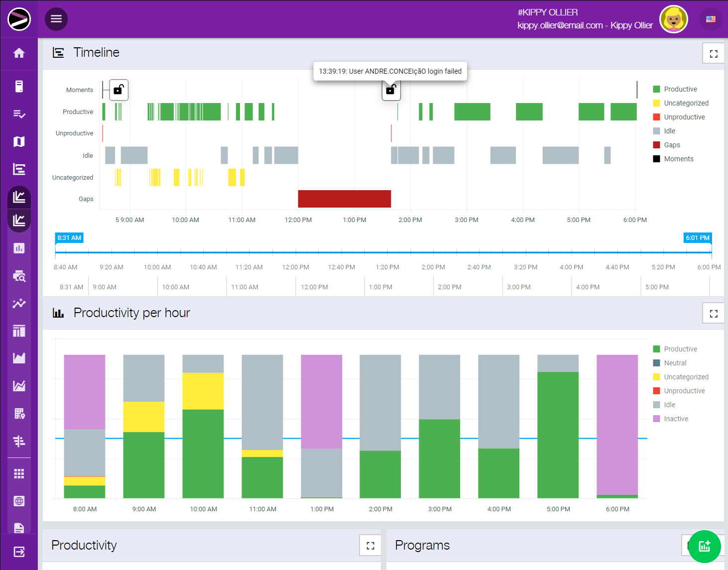Expand the Productivity panel fullscreen
This screenshot has height=570, width=728.
(x=370, y=546)
